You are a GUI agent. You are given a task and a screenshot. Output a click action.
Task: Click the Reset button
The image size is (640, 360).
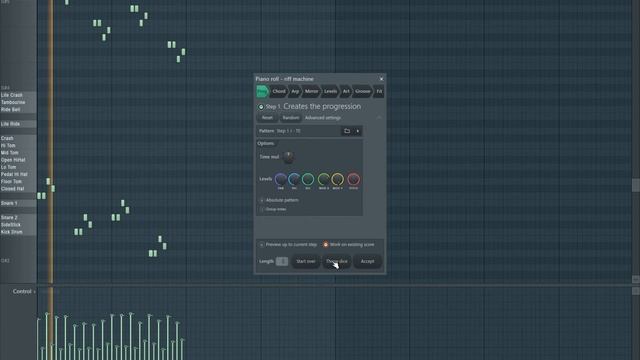tap(267, 118)
